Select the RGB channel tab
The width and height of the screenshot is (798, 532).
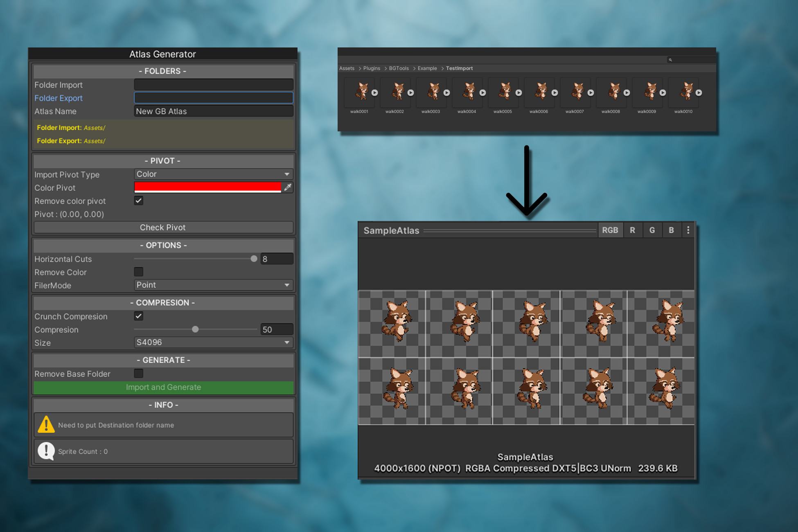coord(610,230)
